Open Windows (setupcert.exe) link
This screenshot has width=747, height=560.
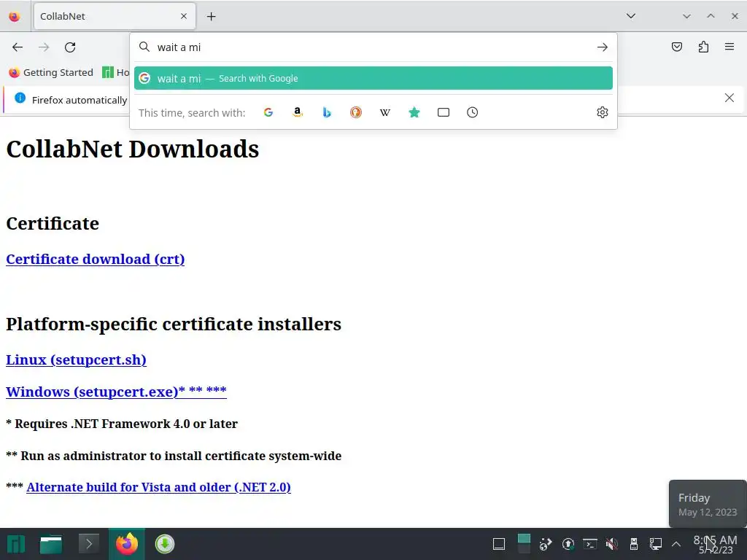pyautogui.click(x=116, y=392)
